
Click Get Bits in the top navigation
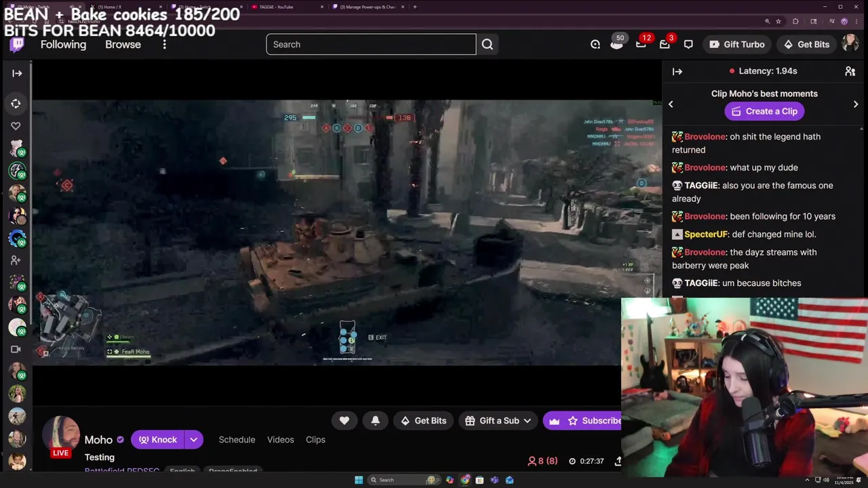coord(806,45)
